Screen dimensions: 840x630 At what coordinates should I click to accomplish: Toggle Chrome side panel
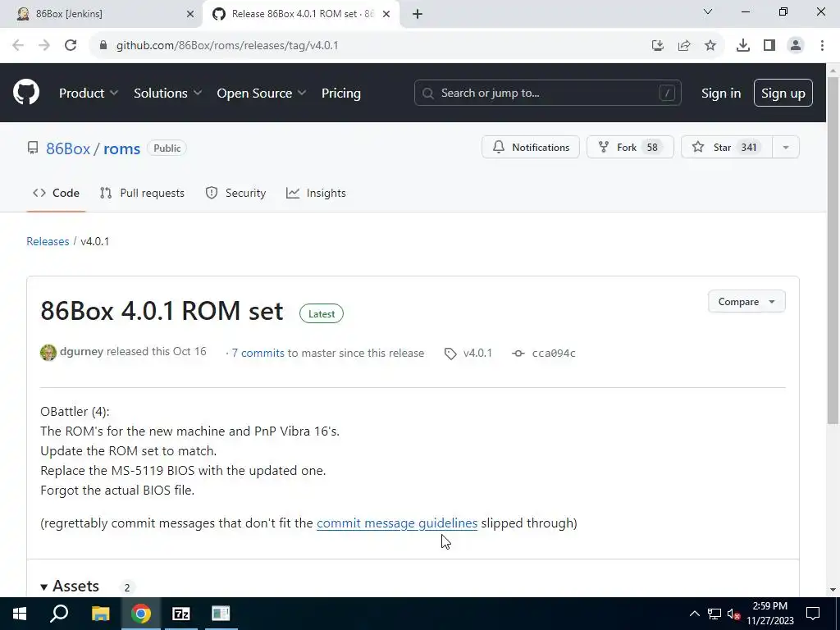(x=769, y=46)
